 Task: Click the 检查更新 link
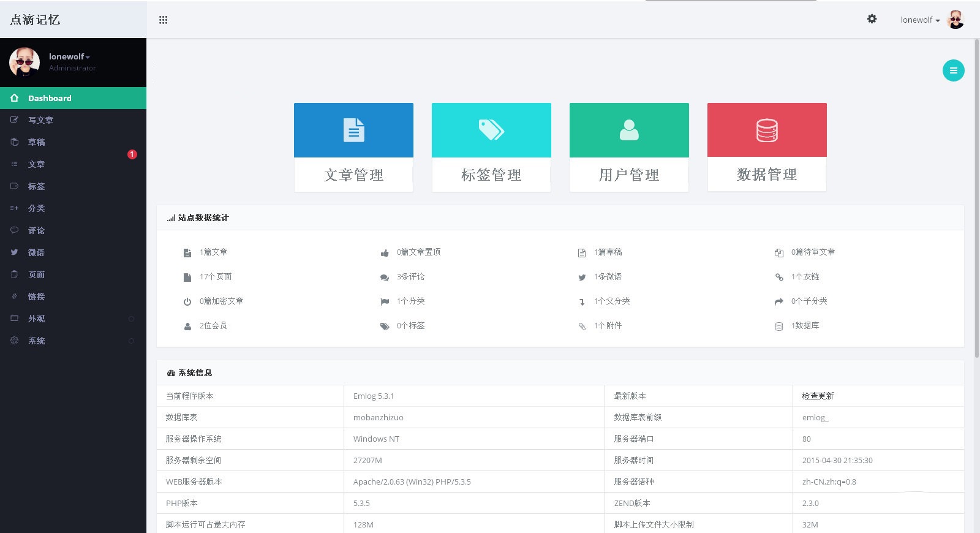click(x=818, y=396)
